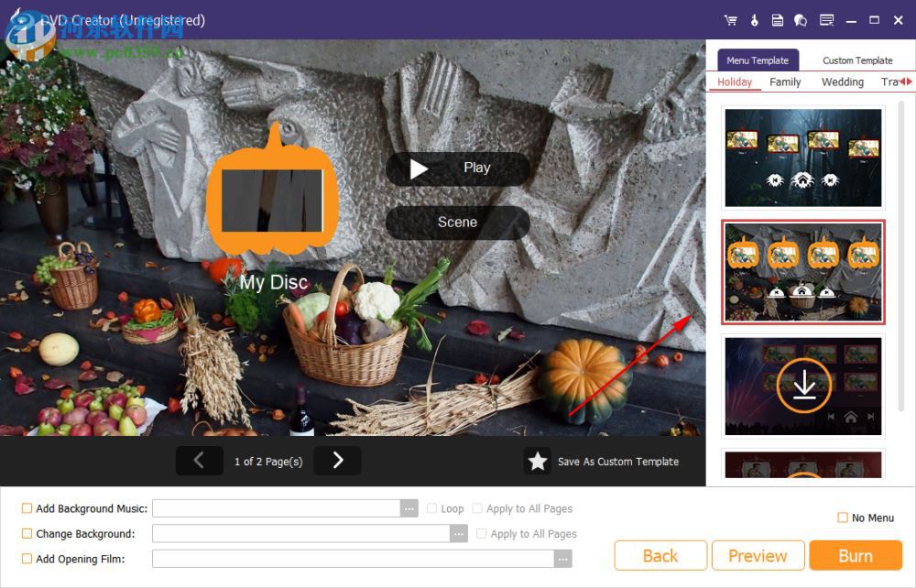Click the change background path field
This screenshot has height=588, width=916.
coord(301,534)
